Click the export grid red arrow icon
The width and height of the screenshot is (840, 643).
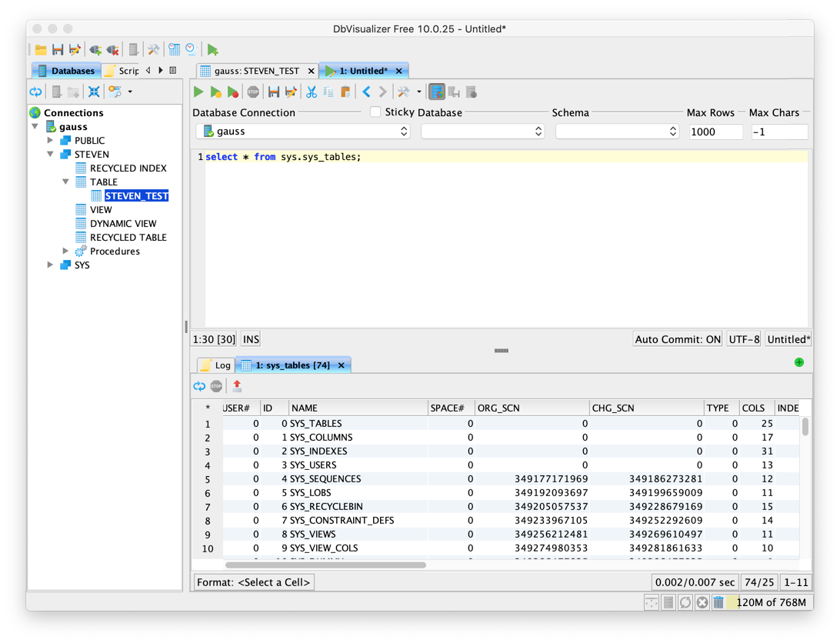237,386
